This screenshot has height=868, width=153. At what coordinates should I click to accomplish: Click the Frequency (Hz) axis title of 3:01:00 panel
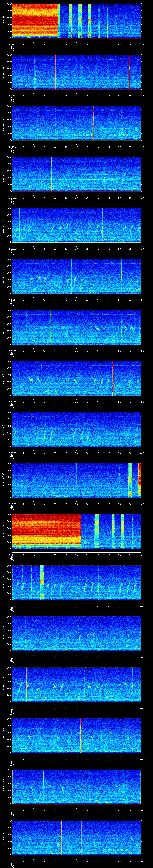point(3,21)
